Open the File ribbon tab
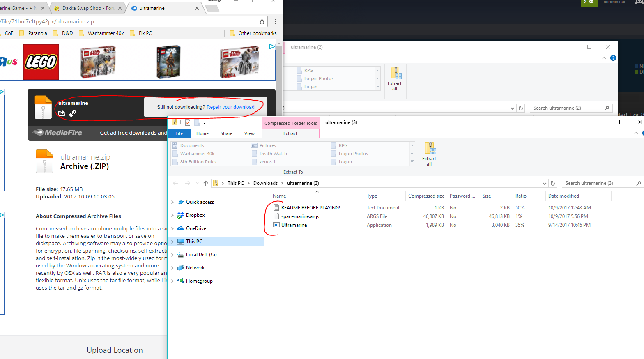 coord(179,133)
